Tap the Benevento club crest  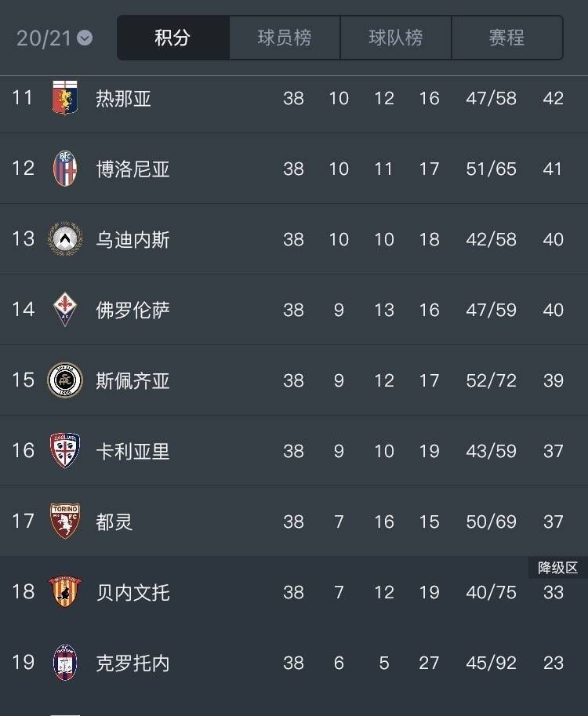(65, 592)
